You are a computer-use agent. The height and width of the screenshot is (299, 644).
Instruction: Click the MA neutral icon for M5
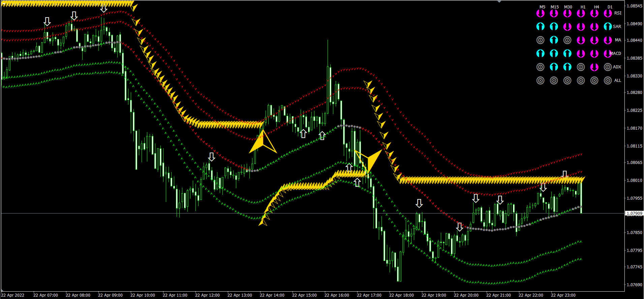(x=541, y=40)
